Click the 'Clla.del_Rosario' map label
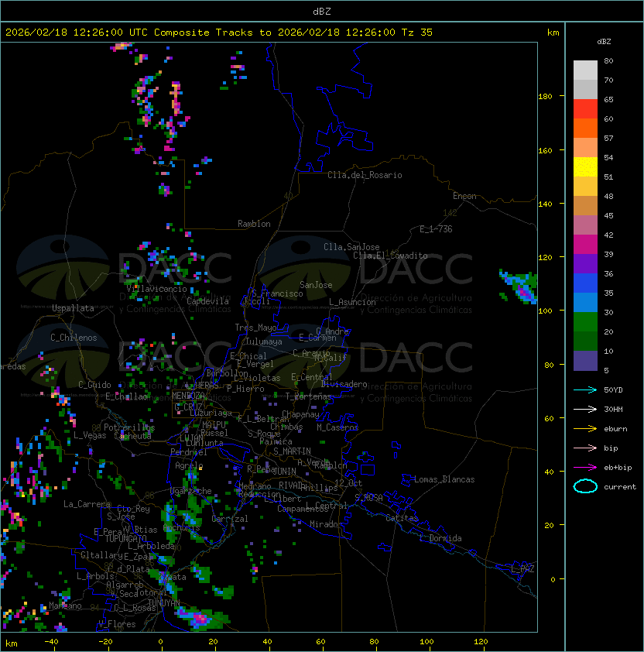644x652 pixels. click(365, 175)
